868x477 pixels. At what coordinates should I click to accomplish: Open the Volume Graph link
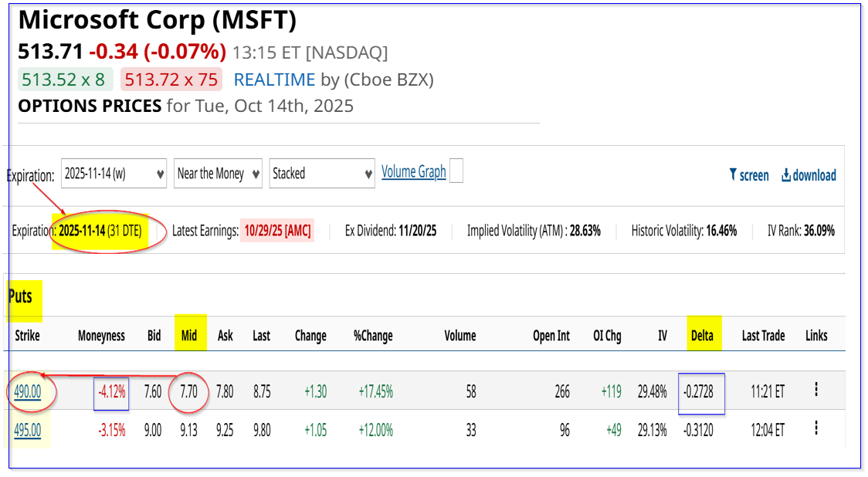tap(414, 172)
